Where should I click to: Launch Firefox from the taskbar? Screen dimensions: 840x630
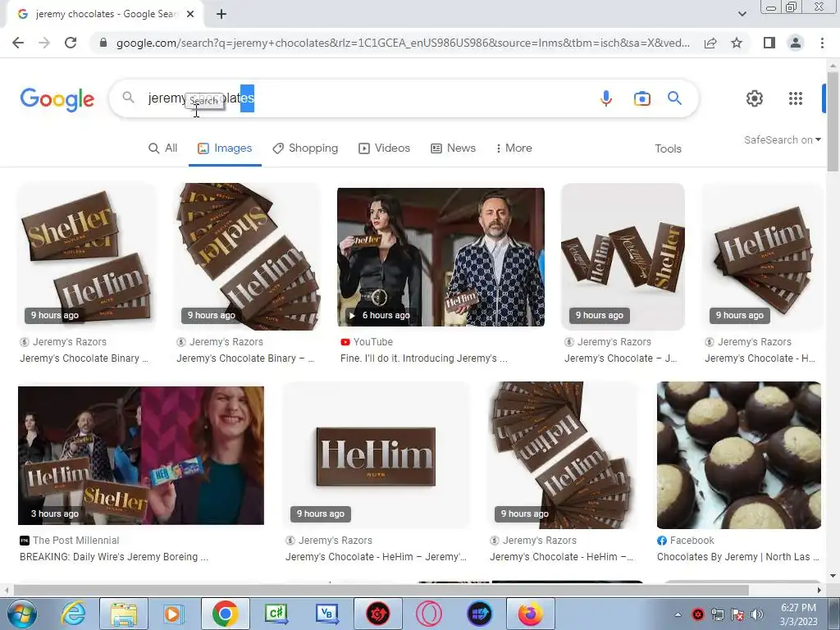(x=531, y=614)
